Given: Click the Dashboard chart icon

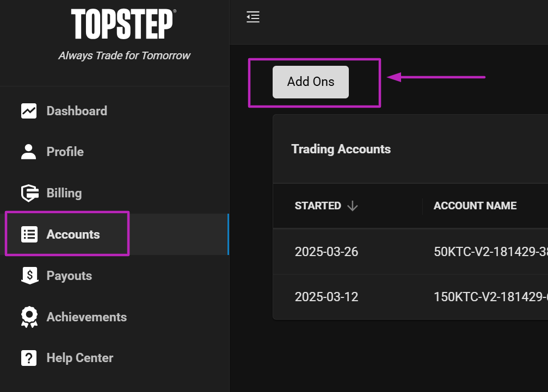Looking at the screenshot, I should (29, 111).
